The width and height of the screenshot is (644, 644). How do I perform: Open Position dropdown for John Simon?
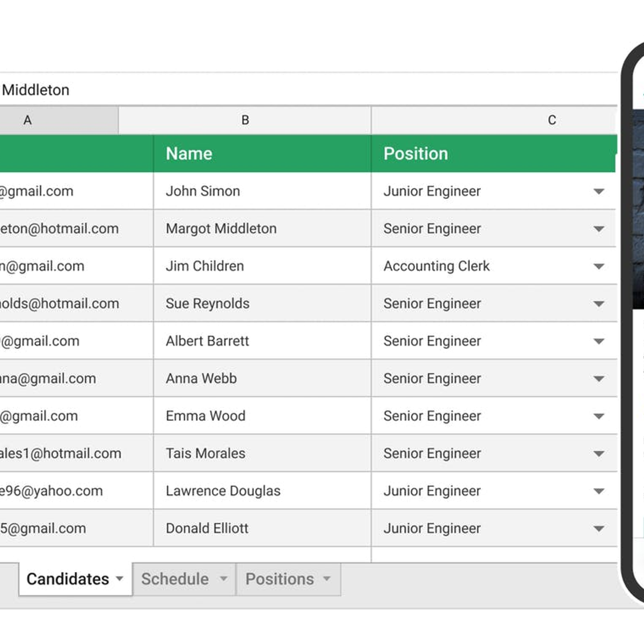tap(599, 191)
